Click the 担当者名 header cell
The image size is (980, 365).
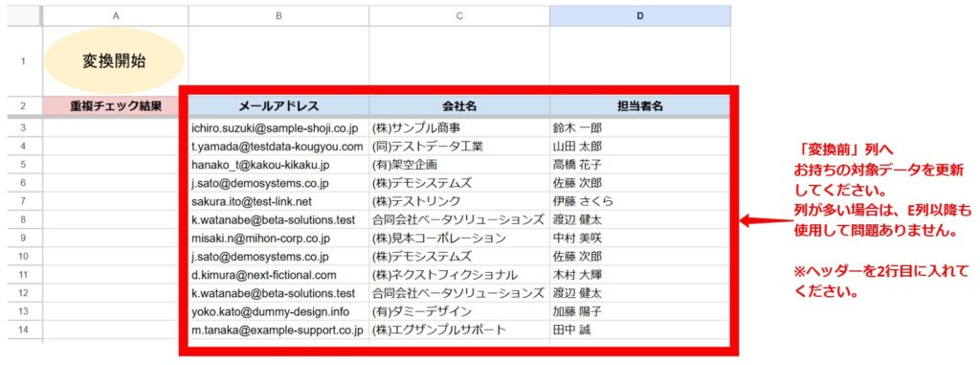coord(640,105)
